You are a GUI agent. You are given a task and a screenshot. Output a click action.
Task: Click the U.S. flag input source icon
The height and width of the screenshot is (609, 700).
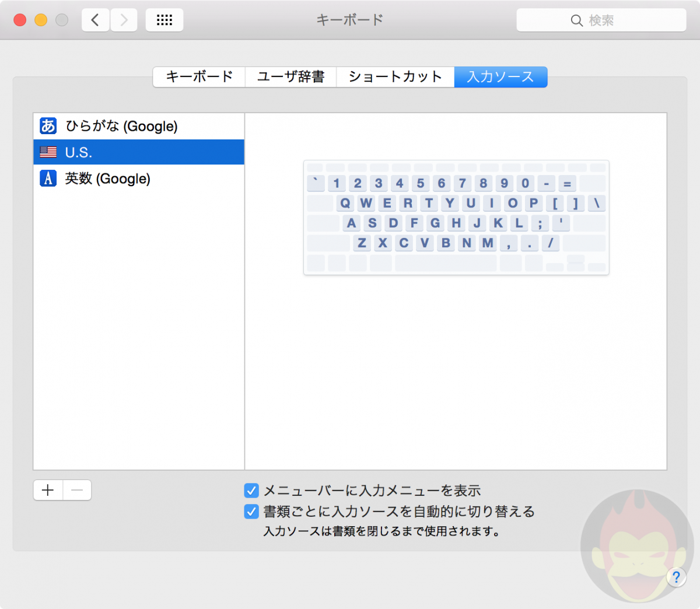point(47,152)
